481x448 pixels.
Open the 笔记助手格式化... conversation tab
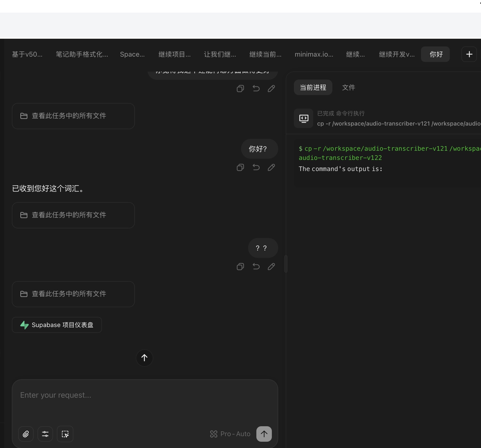click(x=82, y=54)
